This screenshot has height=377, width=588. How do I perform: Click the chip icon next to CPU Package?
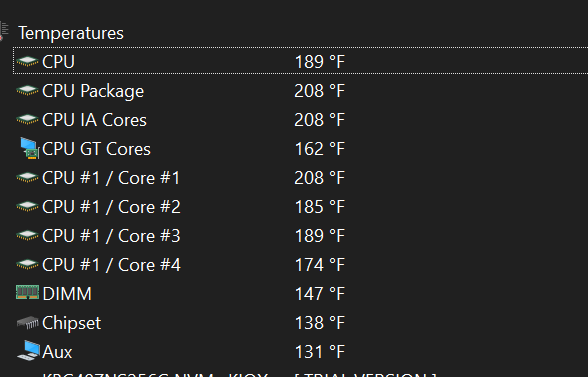pos(27,91)
